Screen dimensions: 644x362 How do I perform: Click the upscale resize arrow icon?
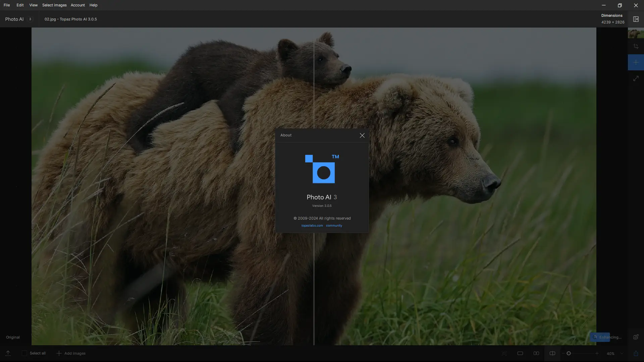click(636, 78)
